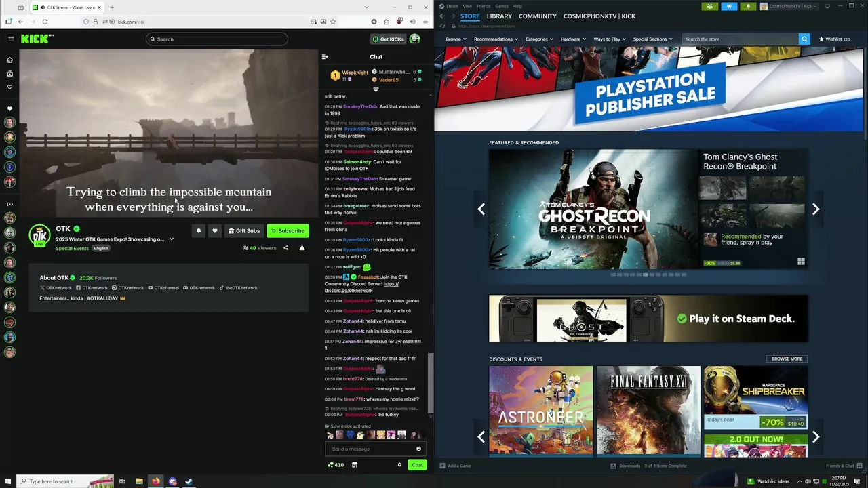
Task: Open the ASTRONEER discount tile
Action: point(541,410)
